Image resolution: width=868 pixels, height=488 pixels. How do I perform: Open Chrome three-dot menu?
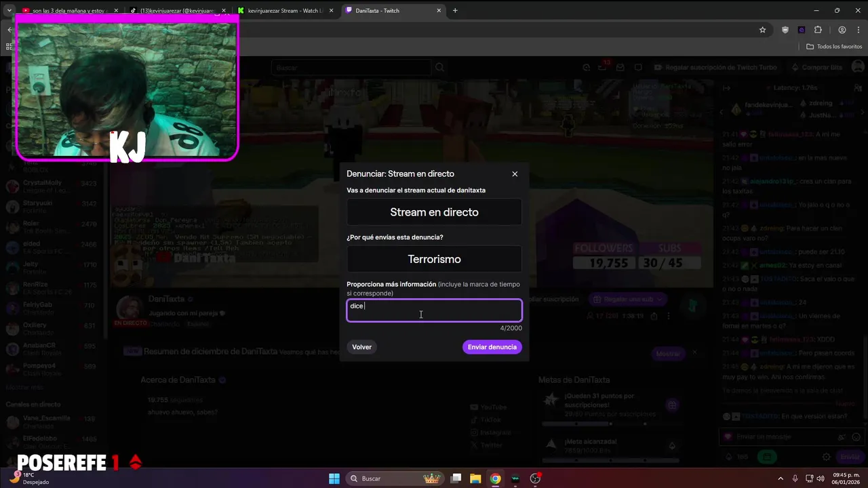(x=858, y=30)
